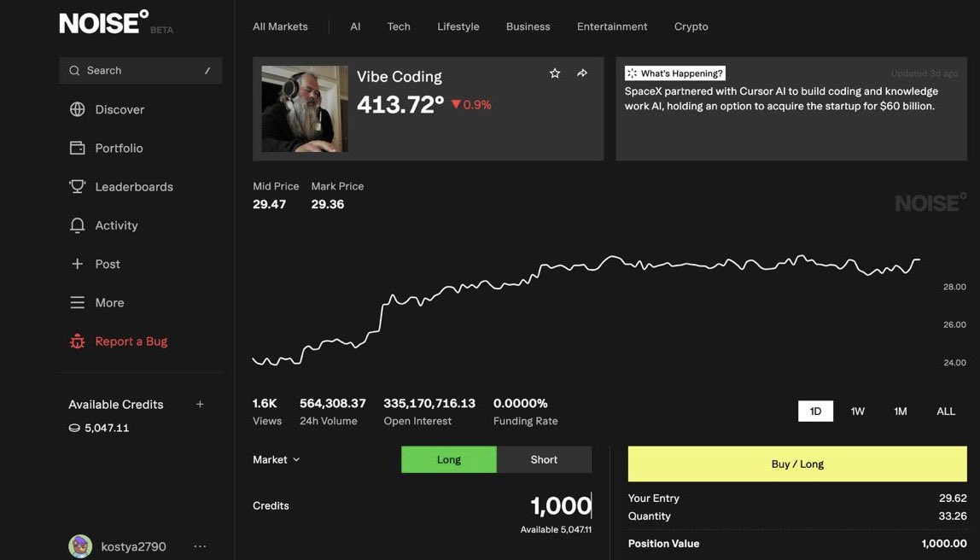980x560 pixels.
Task: Open the Portfolio page
Action: (119, 149)
